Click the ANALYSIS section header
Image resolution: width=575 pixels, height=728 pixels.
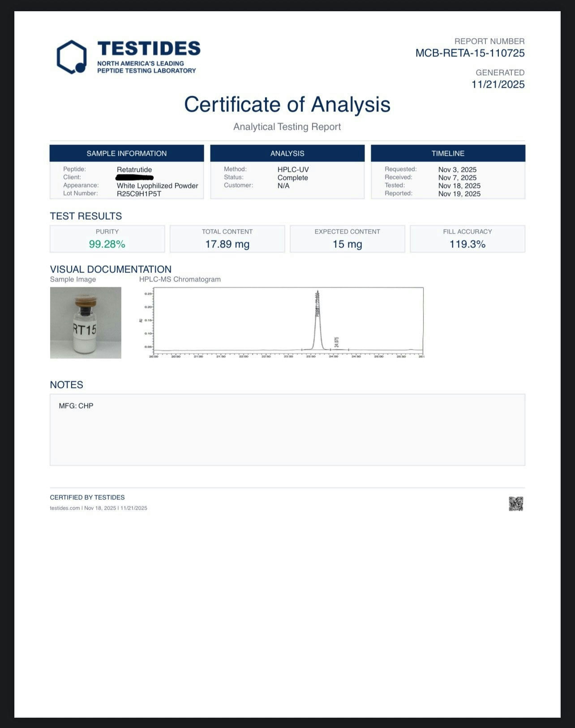point(287,153)
